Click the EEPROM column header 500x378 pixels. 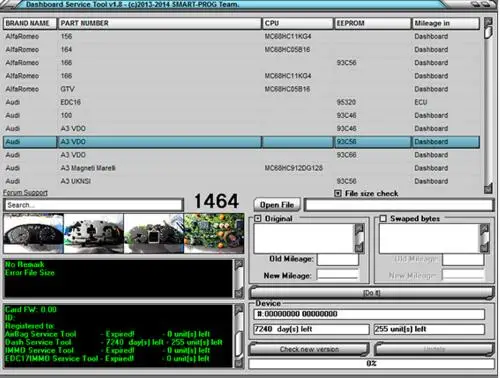point(372,23)
